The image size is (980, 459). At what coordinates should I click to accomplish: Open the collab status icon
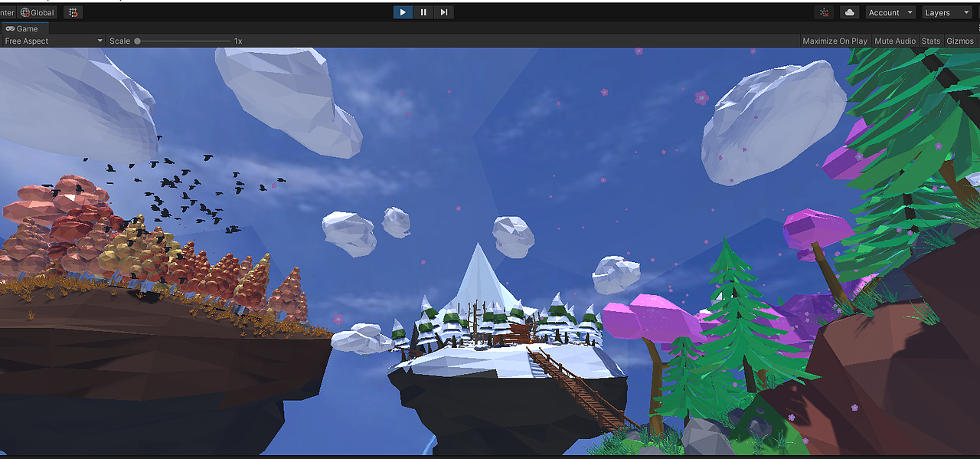pos(825,12)
